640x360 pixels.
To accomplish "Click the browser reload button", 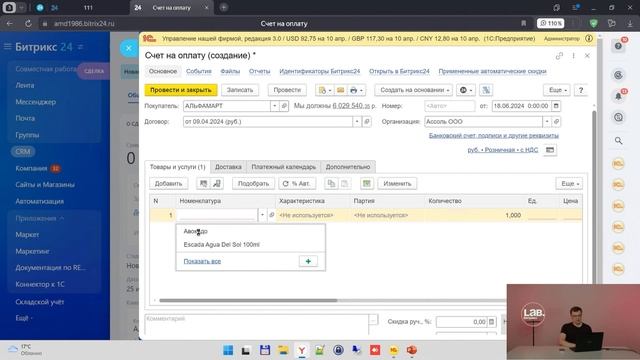I will tap(28, 24).
